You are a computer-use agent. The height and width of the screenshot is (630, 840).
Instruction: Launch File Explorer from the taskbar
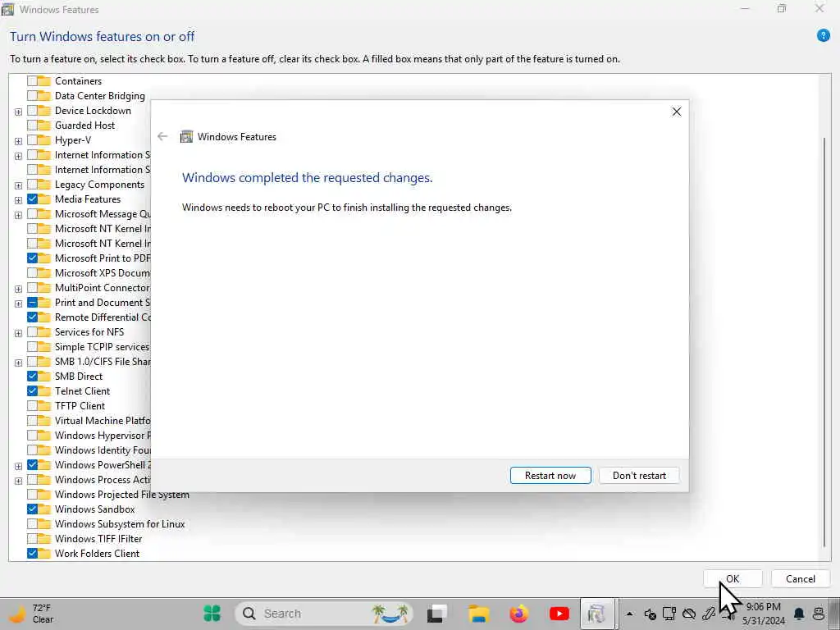coord(478,614)
